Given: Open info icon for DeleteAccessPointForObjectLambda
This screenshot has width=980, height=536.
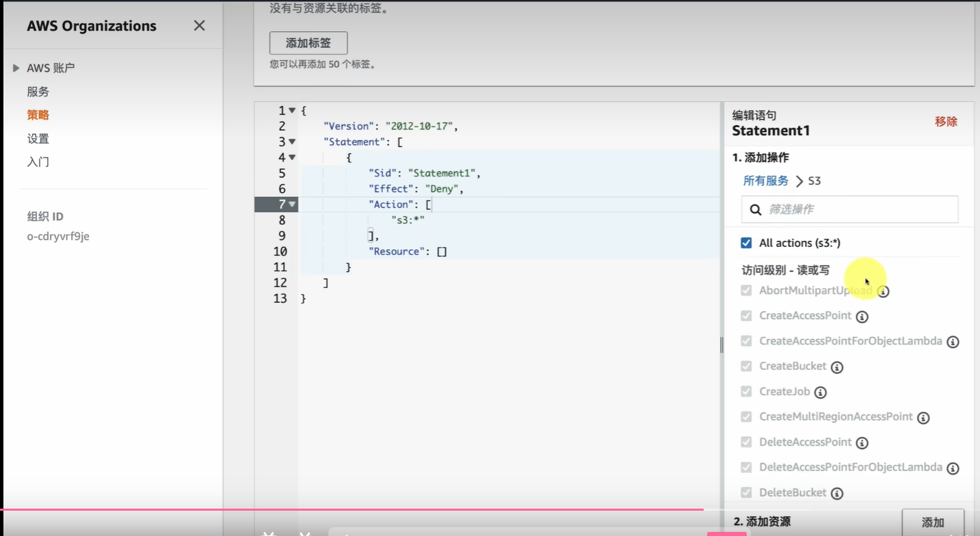Looking at the screenshot, I should (953, 468).
